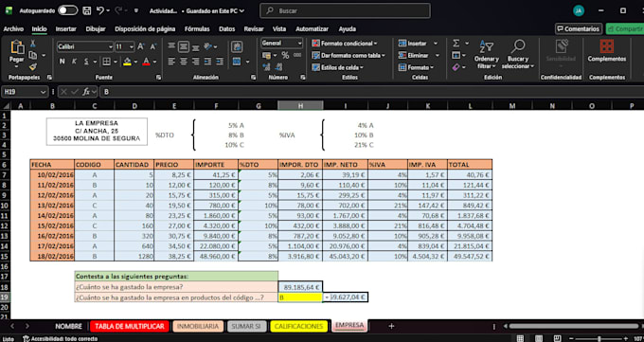Image resolution: width=644 pixels, height=342 pixels.
Task: Toggle italic K formatting
Action: tap(74, 62)
